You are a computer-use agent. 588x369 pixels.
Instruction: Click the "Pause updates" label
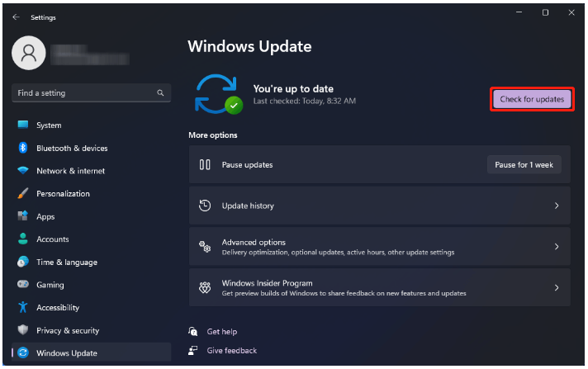coord(247,164)
